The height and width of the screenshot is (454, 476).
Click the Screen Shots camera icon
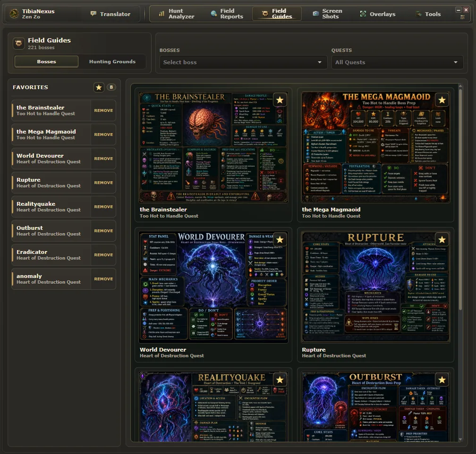(316, 14)
